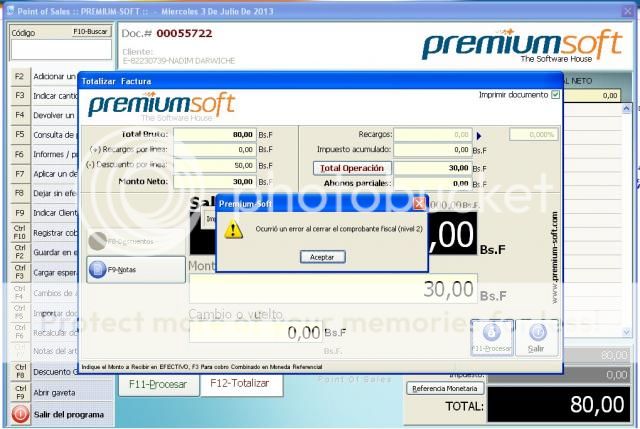The width and height of the screenshot is (640, 429).
Task: Select the Descuento menu entry
Action: (55, 372)
